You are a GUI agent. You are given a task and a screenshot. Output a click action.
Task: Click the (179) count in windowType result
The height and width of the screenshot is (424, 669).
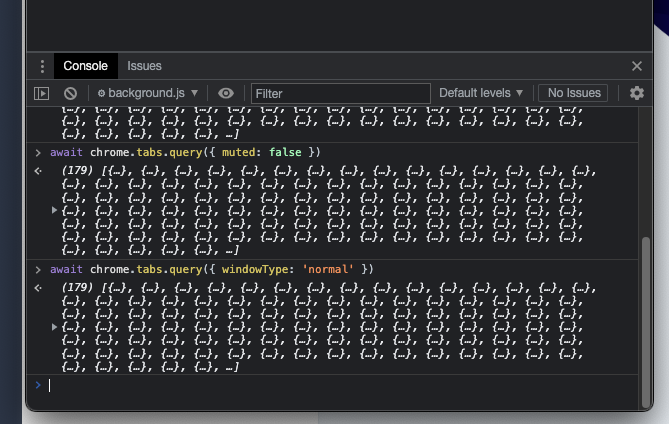click(x=76, y=289)
